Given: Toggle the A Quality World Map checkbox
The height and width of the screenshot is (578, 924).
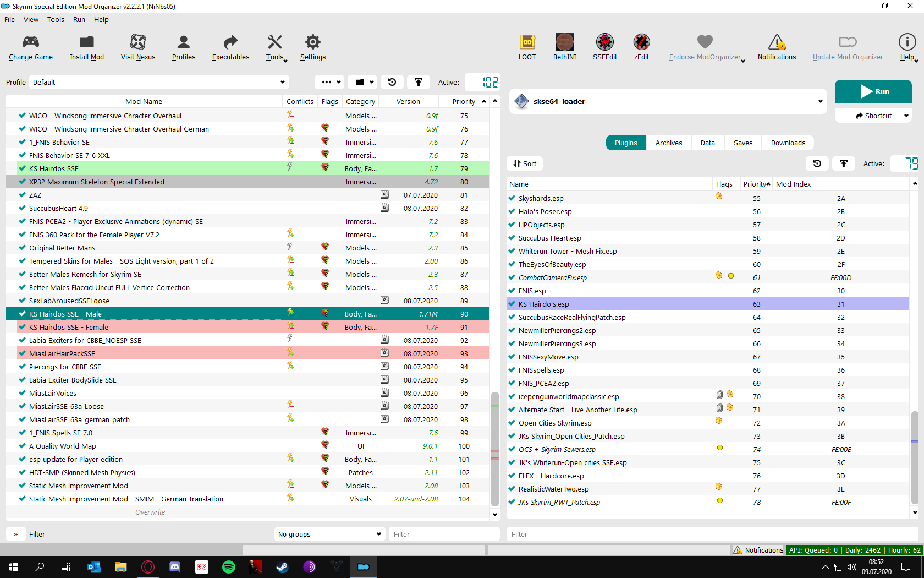Looking at the screenshot, I should pos(22,446).
